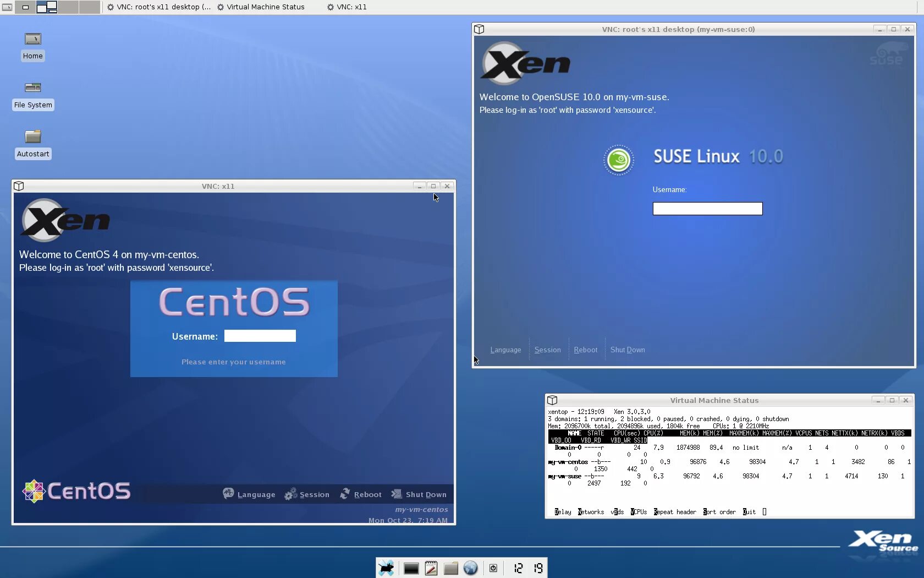Click Session on the CentOS login screen

coord(315,495)
